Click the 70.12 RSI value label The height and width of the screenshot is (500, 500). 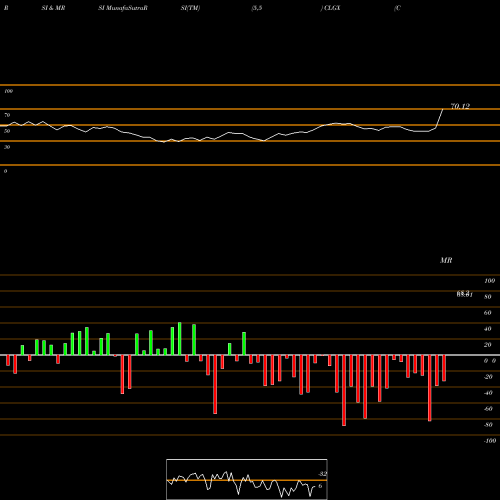coord(460,106)
